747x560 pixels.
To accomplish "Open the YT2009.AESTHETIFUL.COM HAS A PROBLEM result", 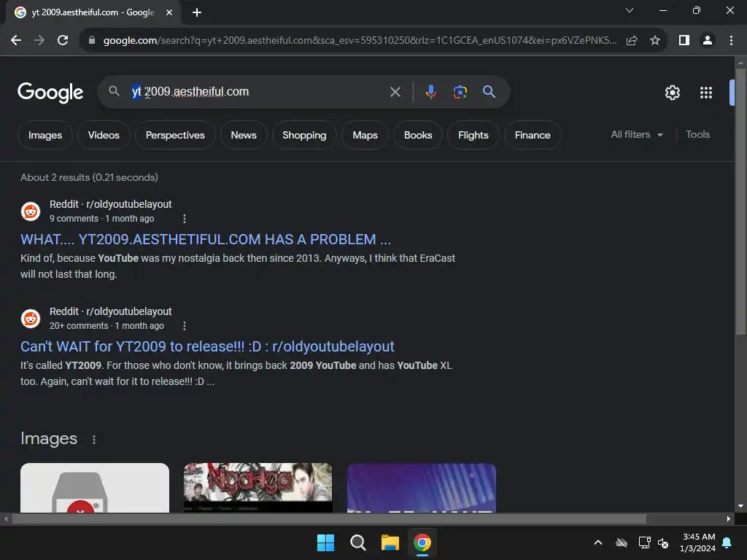I will pyautogui.click(x=206, y=239).
